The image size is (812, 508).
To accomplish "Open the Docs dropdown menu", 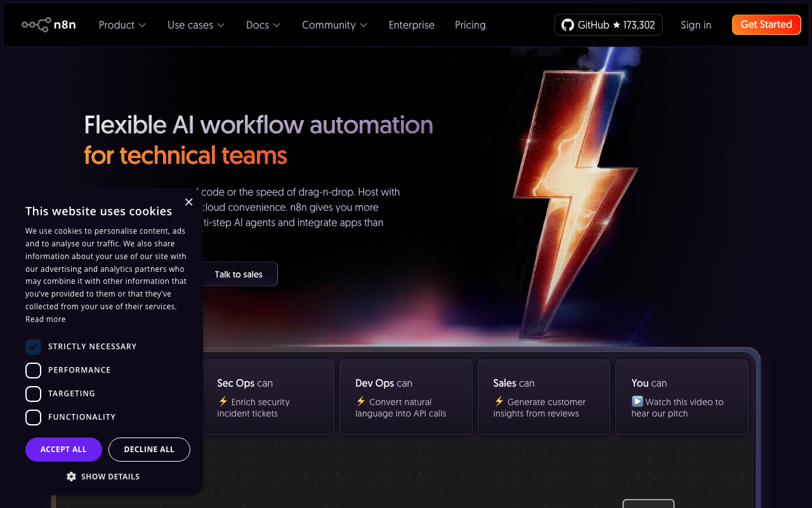I will pos(263,25).
